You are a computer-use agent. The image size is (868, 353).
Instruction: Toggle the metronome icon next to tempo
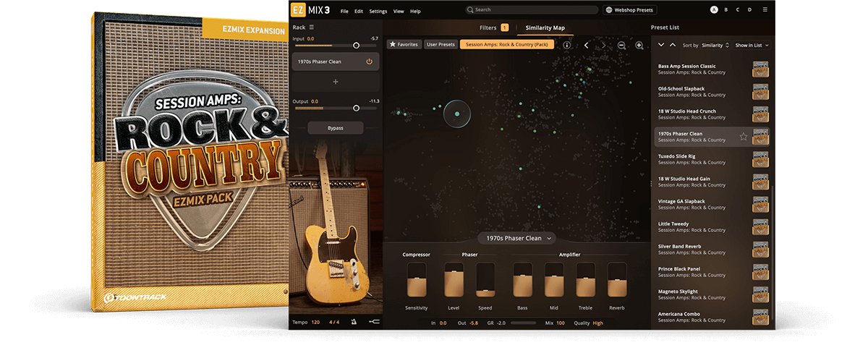click(354, 322)
